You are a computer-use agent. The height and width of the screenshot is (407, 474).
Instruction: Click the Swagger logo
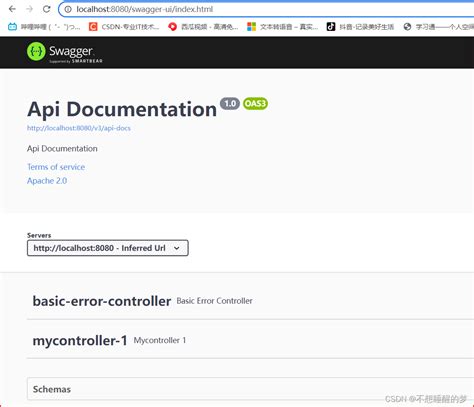(65, 52)
